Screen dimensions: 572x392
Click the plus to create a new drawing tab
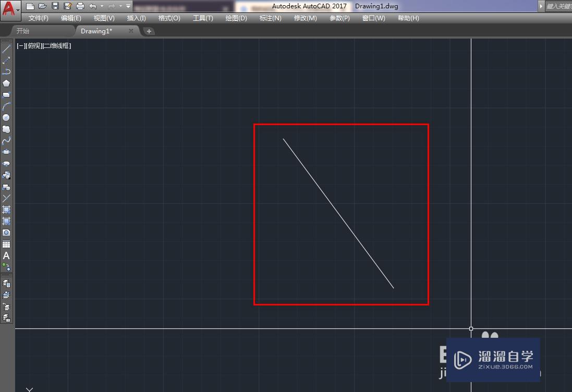point(149,31)
